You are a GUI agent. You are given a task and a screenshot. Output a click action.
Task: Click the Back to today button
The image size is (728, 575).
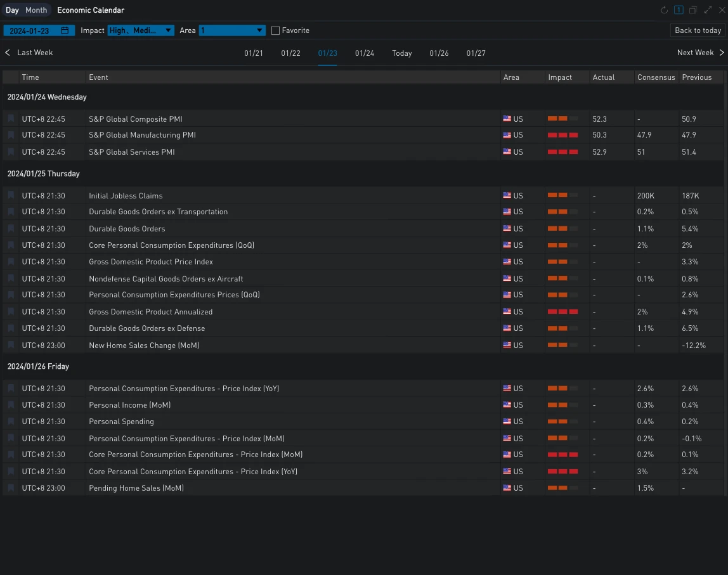tap(698, 30)
